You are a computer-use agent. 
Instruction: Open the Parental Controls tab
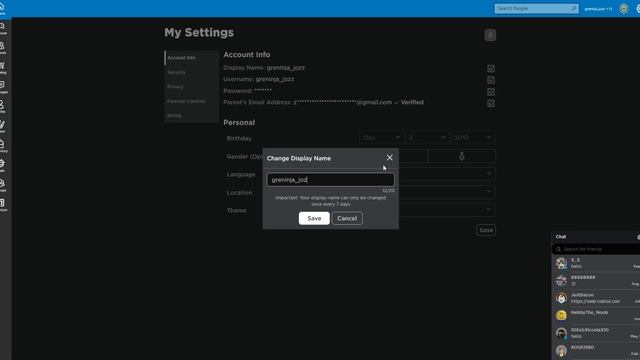(191, 101)
